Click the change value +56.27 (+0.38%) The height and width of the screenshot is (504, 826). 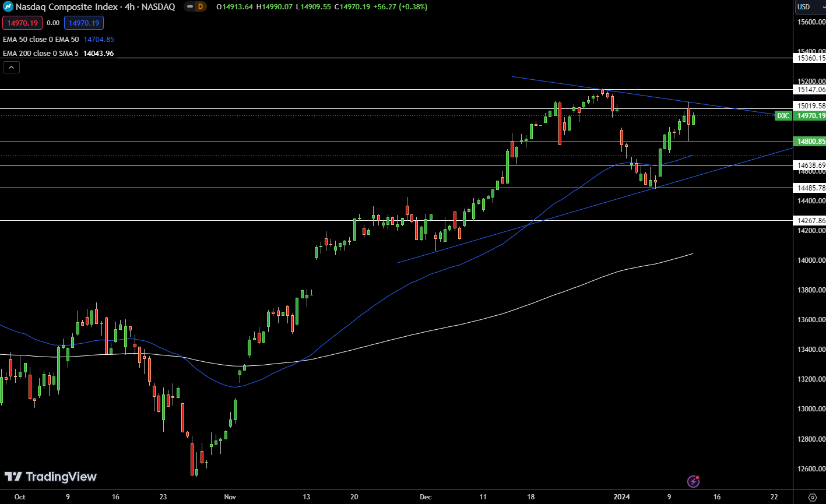click(400, 7)
